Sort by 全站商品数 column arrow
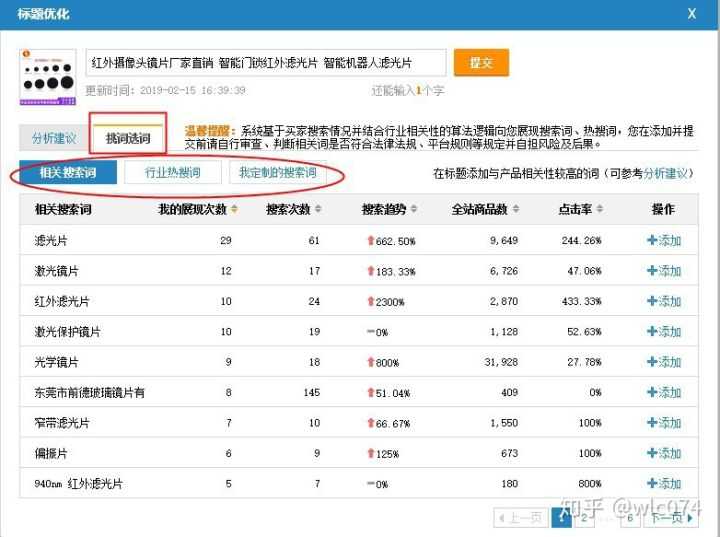This screenshot has width=720, height=537. point(516,209)
